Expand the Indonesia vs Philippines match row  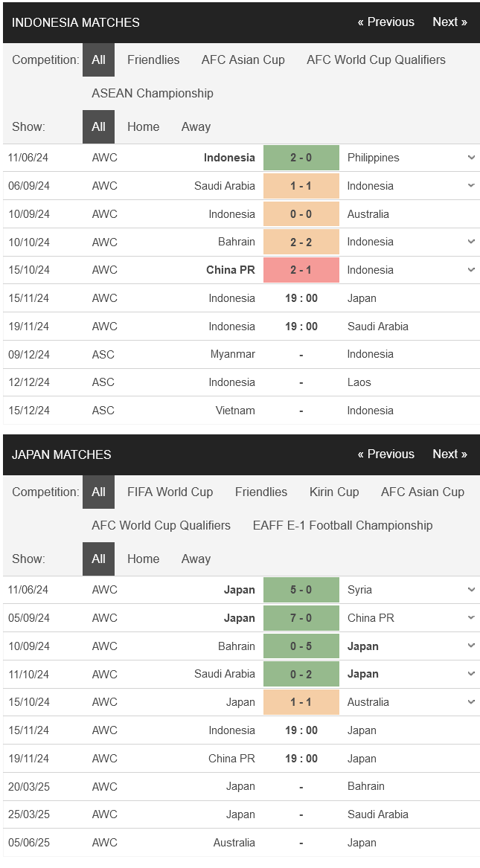point(471,158)
